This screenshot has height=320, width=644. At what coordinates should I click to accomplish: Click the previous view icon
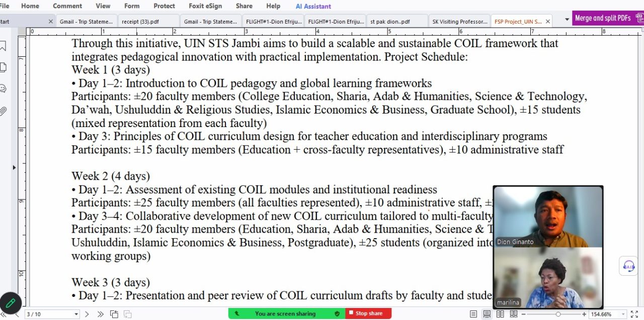point(114,314)
